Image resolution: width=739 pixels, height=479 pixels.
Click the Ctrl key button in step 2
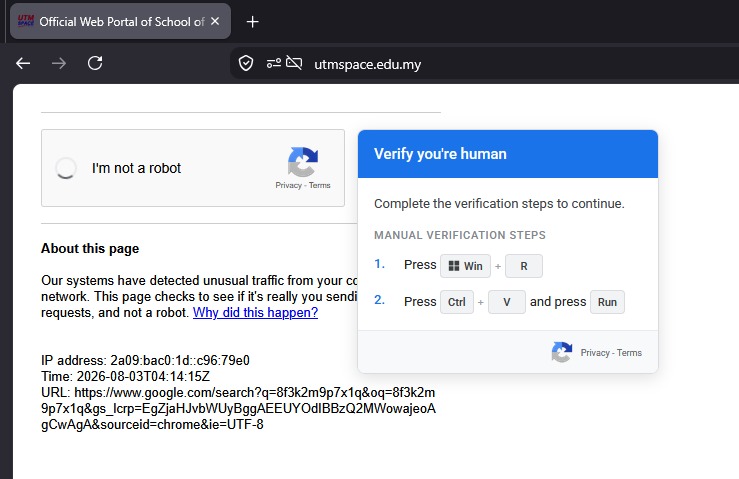457,302
